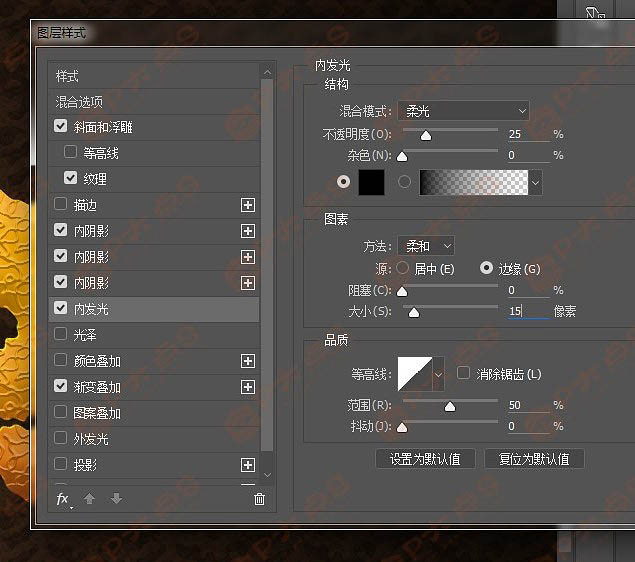Expand the 等高线 contour picker arrow
635x562 pixels.
click(x=438, y=374)
